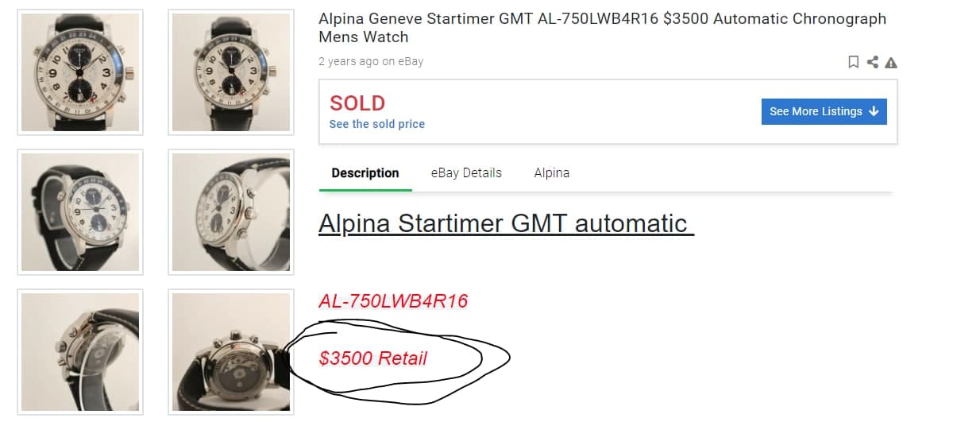The height and width of the screenshot is (422, 980).
Task: Open the watch clasp profile thumbnail
Action: click(x=80, y=352)
